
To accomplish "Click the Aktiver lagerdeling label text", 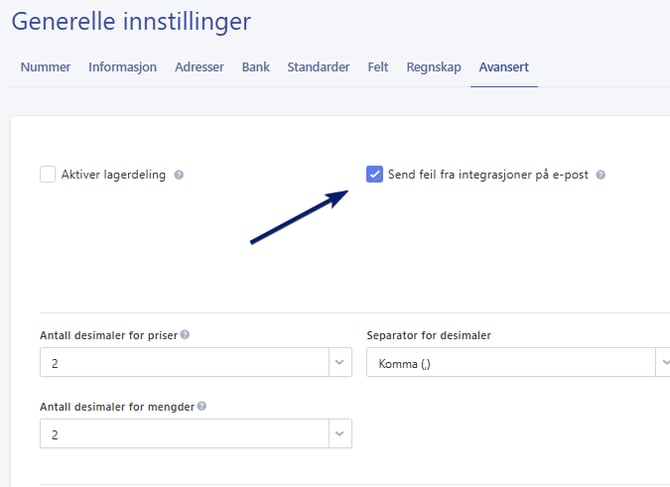I will pos(113,175).
